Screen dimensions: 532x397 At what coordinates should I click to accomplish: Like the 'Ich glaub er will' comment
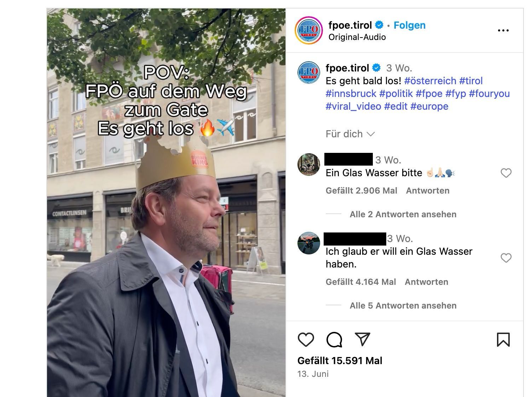(506, 258)
